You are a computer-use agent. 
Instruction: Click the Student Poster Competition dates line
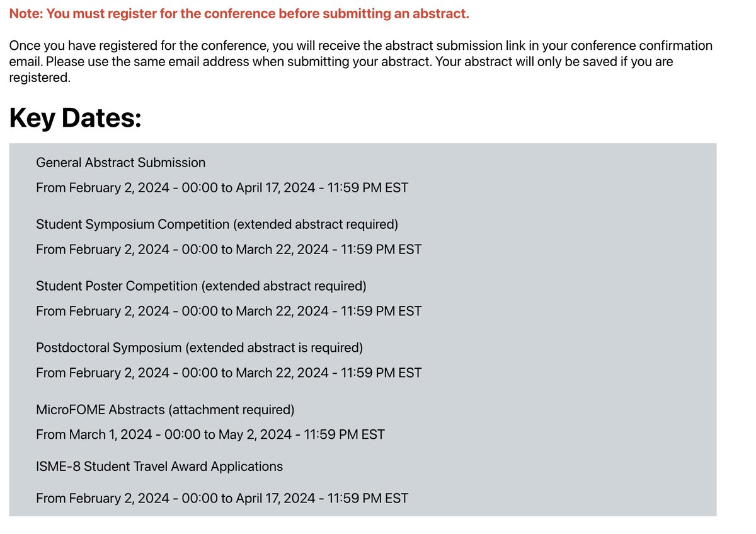pyautogui.click(x=229, y=311)
